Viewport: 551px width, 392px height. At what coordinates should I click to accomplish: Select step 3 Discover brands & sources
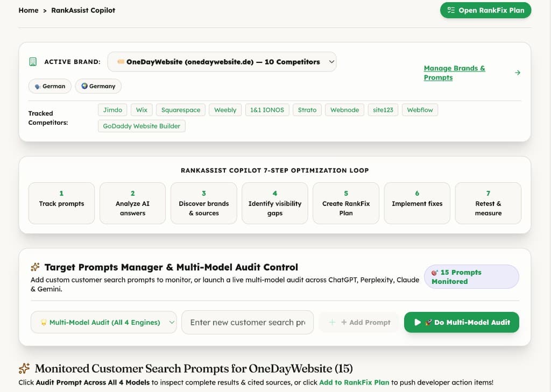(204, 203)
